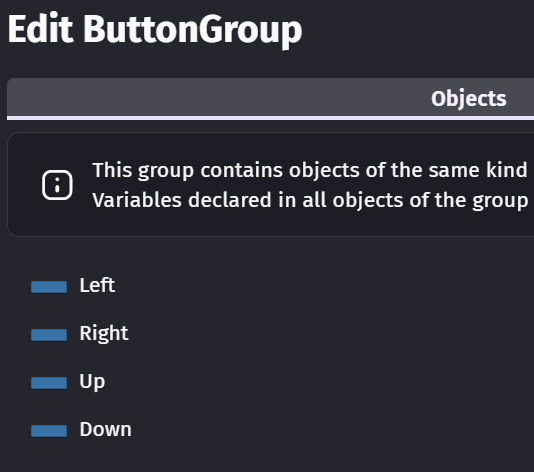Click the blue thumbnail of Left object
This screenshot has height=472, width=534.
[x=49, y=287]
